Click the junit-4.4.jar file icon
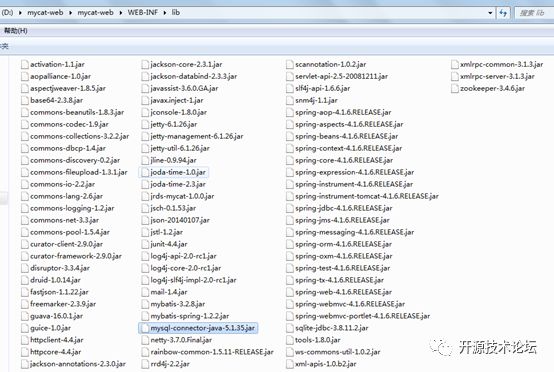 coord(145,244)
